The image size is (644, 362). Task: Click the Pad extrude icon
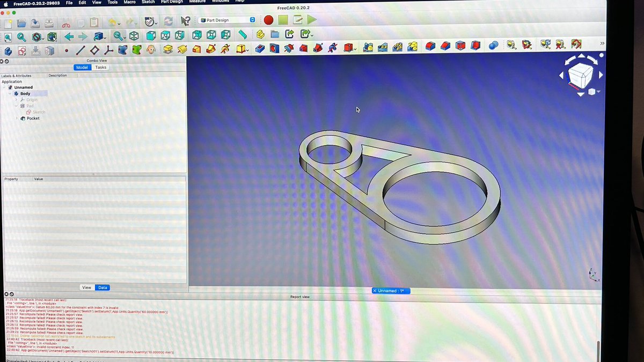click(x=167, y=49)
